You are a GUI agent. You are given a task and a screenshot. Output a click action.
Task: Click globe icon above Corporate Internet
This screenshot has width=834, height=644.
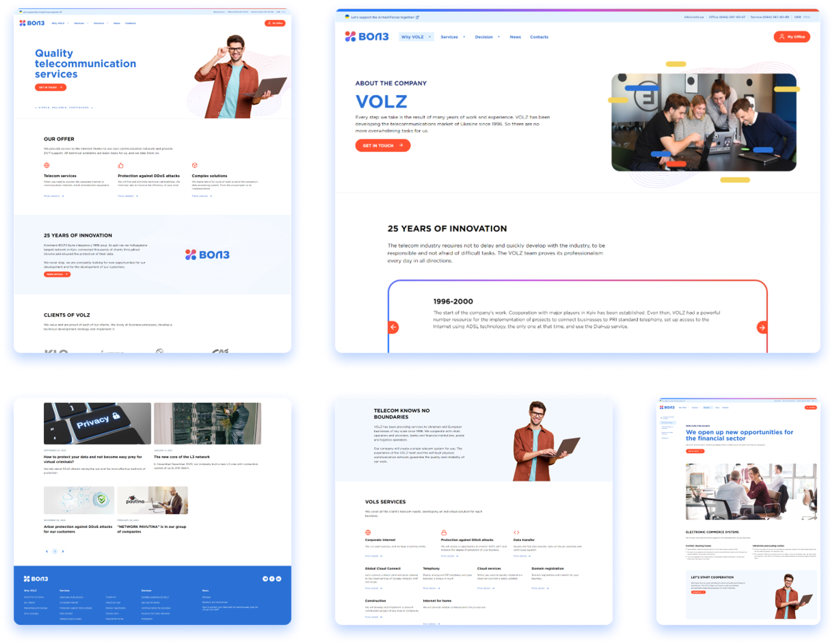(368, 532)
